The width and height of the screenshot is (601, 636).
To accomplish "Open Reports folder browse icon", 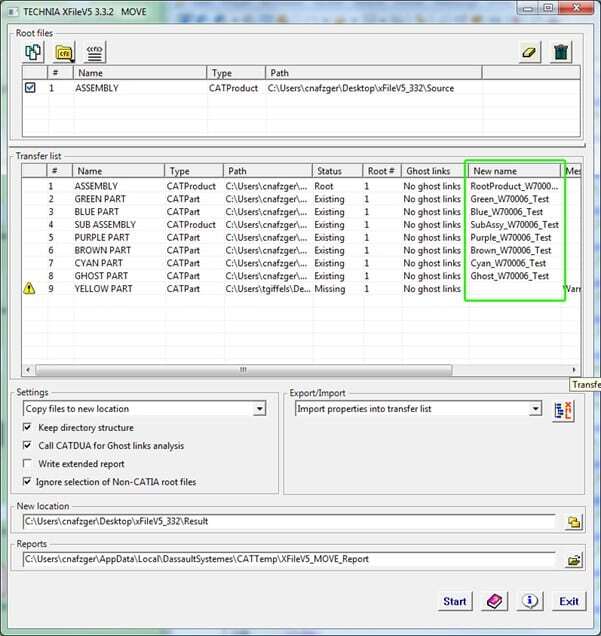I will point(574,561).
